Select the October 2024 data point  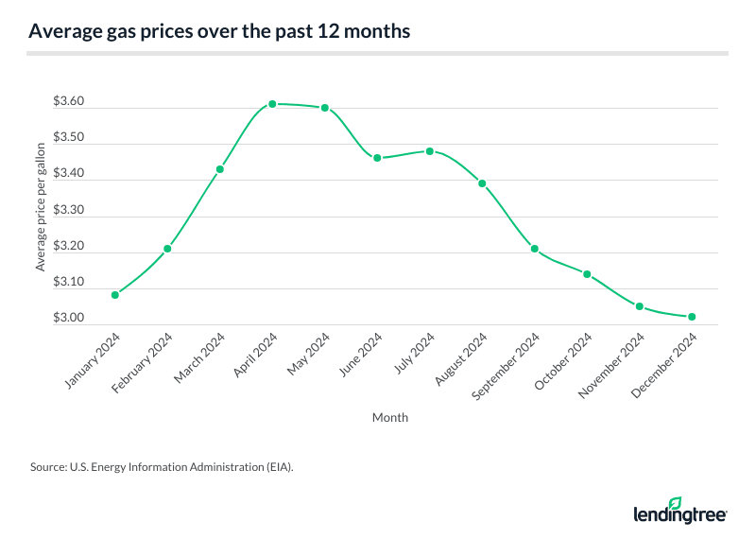click(587, 274)
